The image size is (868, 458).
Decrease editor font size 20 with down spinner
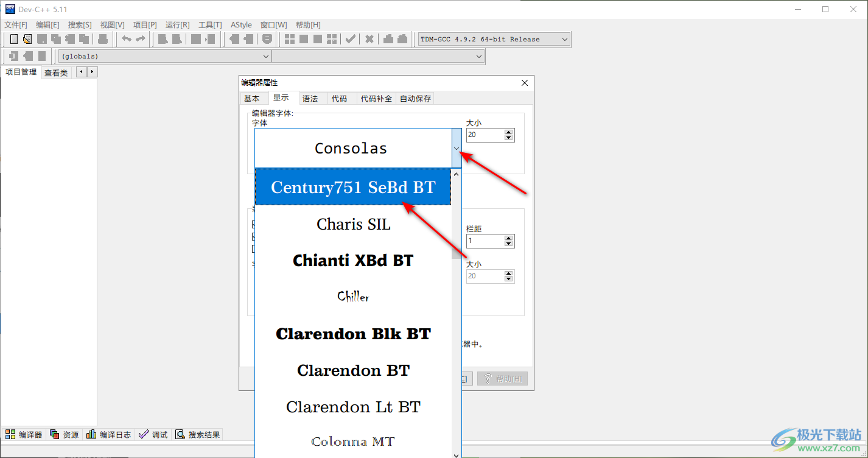(x=509, y=138)
